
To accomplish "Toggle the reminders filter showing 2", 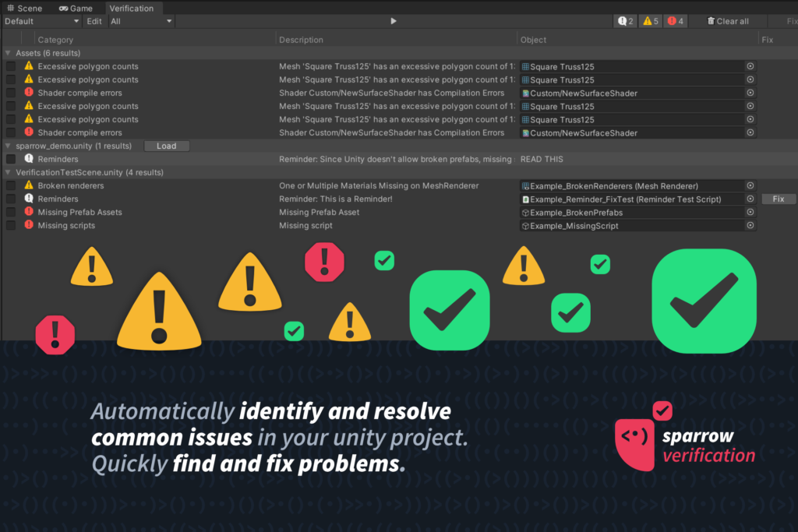I will pyautogui.click(x=626, y=21).
